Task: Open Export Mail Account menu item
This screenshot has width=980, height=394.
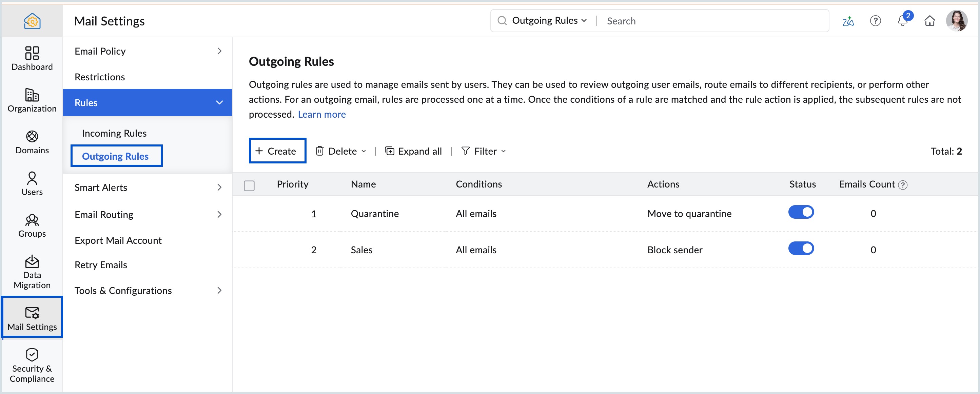Action: pos(118,240)
